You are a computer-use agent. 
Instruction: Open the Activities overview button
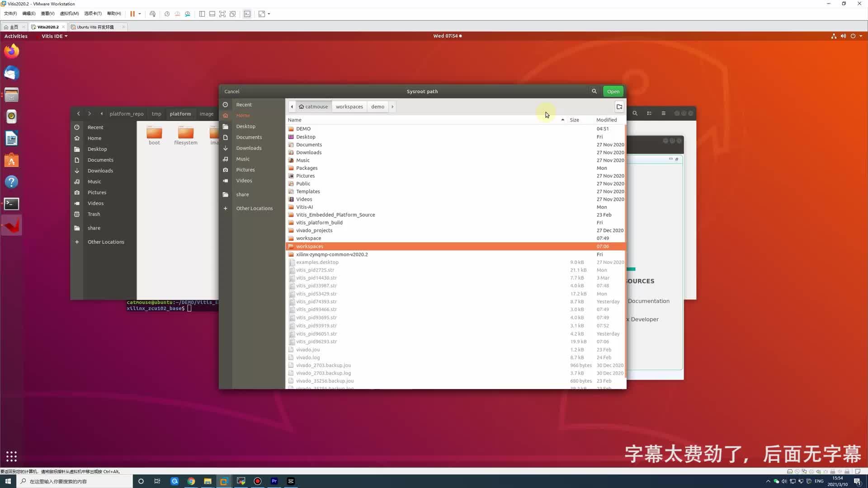tap(15, 36)
